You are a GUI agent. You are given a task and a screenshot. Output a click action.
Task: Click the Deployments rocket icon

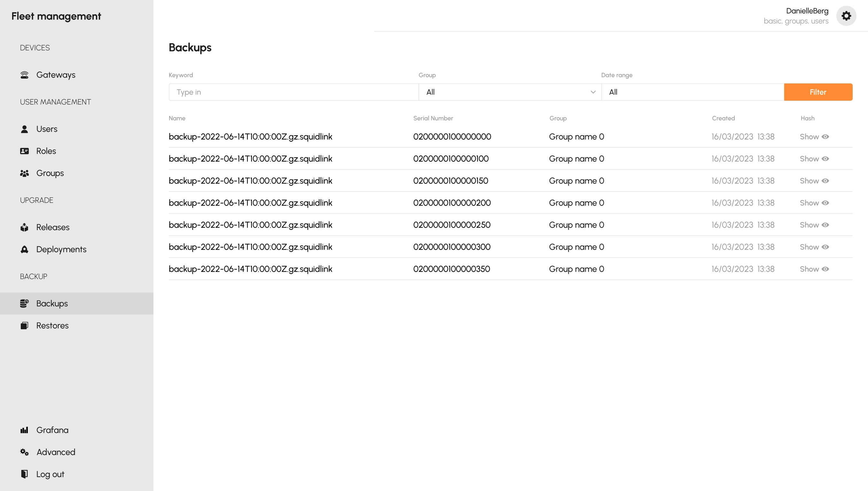[24, 250]
